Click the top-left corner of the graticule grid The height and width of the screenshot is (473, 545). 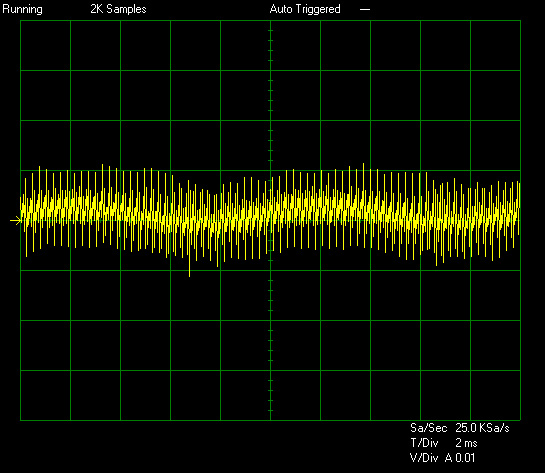tap(21, 21)
